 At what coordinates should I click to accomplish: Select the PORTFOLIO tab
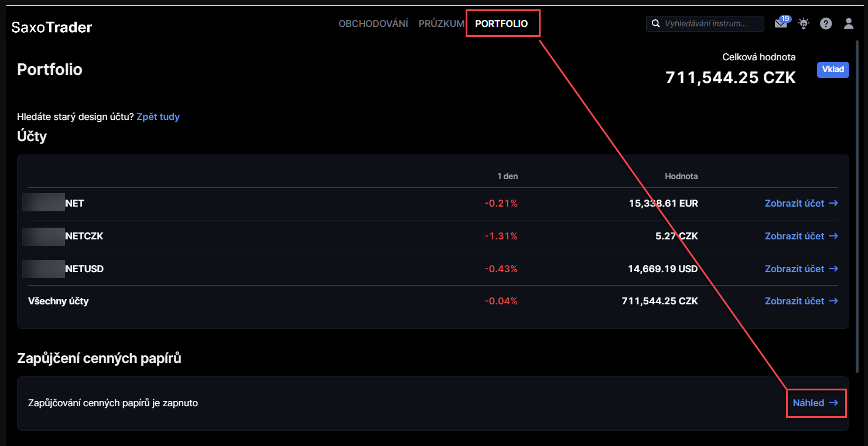(x=501, y=24)
